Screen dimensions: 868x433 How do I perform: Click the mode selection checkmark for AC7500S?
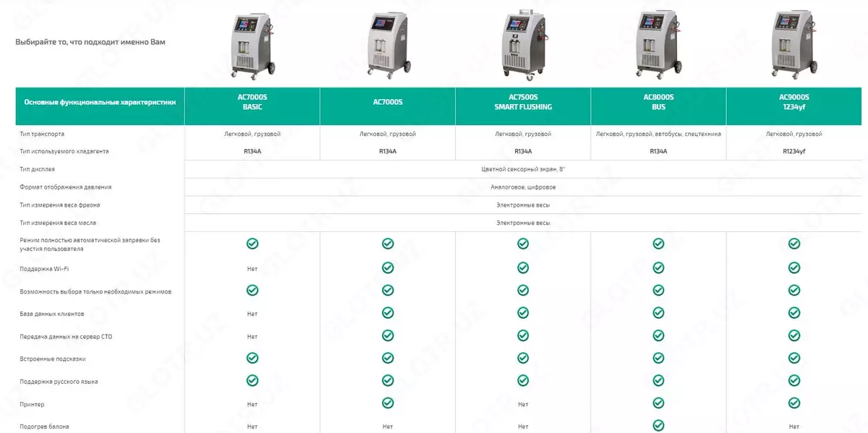523,291
